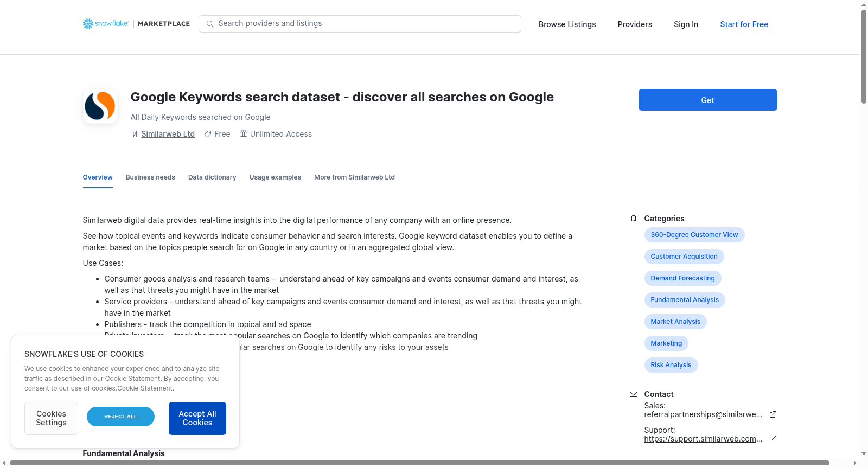Click the Search providers and listings field
This screenshot has height=467, width=868.
coord(360,24)
